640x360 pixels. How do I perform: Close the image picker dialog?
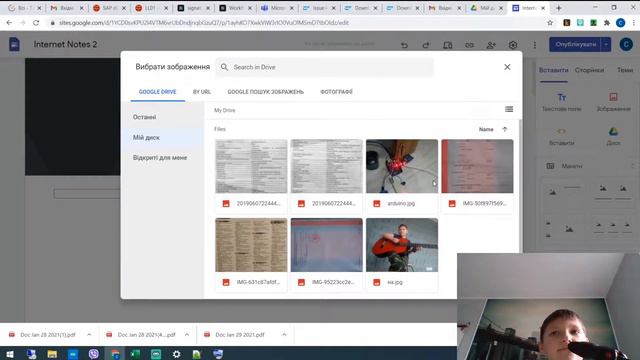pyautogui.click(x=507, y=67)
